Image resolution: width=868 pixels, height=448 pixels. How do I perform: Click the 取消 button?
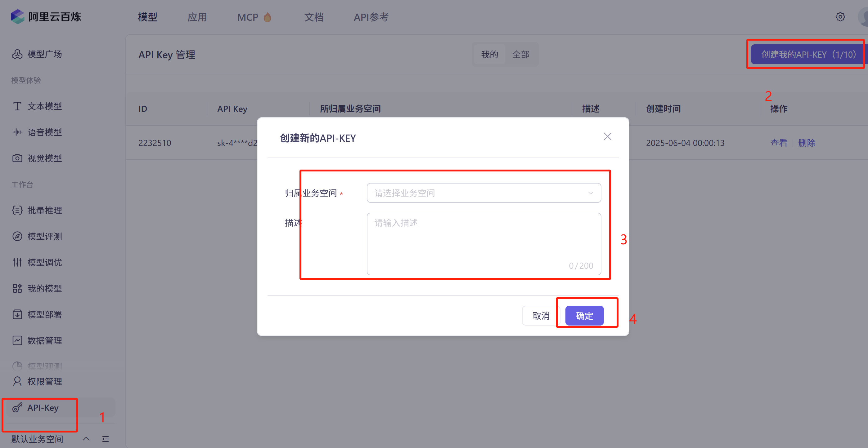pos(541,315)
